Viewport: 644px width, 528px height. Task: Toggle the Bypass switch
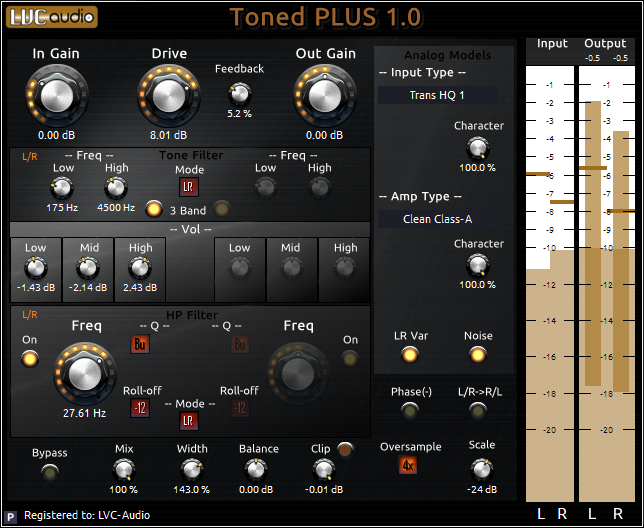[x=50, y=473]
